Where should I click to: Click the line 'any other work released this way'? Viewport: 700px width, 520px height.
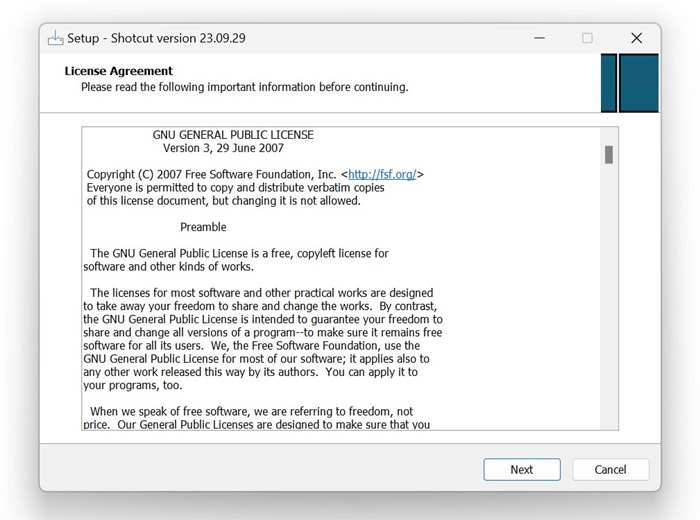(x=250, y=372)
